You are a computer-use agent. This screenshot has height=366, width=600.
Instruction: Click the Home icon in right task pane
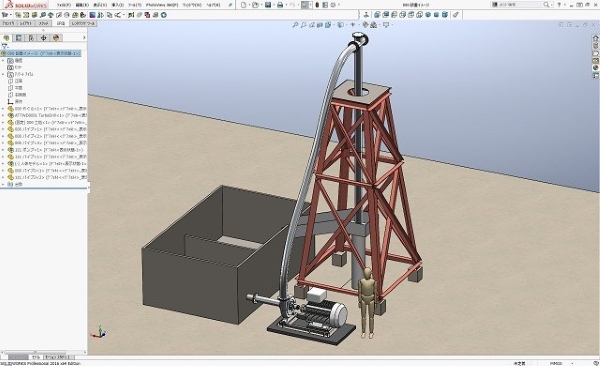tap(595, 38)
